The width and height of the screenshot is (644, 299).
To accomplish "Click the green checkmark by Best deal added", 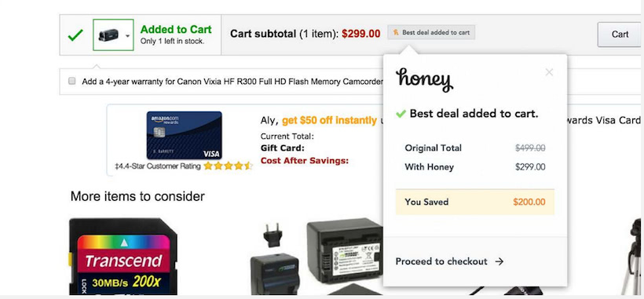I will click(x=401, y=114).
